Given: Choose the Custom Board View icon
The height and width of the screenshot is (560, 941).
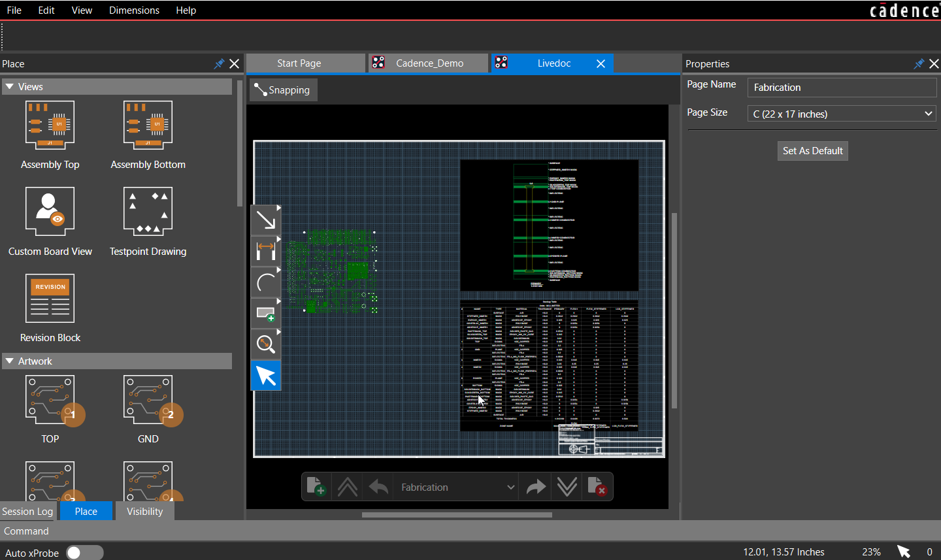Looking at the screenshot, I should pyautogui.click(x=50, y=211).
